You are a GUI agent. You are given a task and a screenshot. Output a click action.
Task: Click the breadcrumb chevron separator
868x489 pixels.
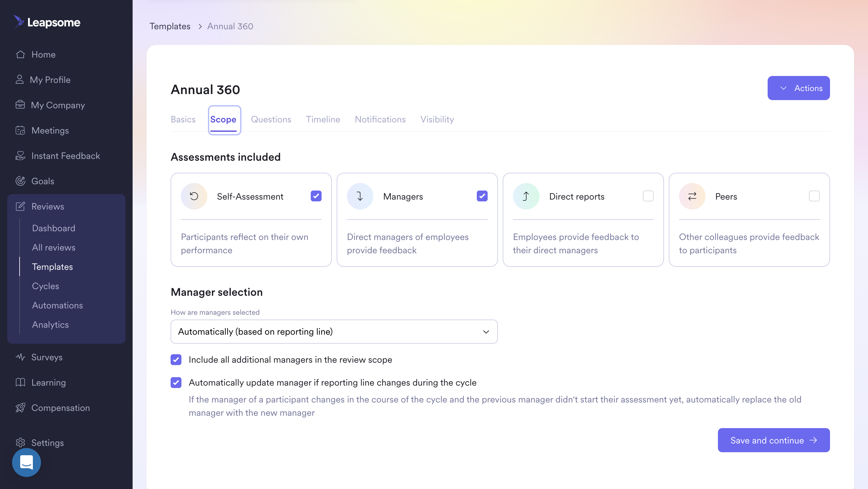pos(200,26)
